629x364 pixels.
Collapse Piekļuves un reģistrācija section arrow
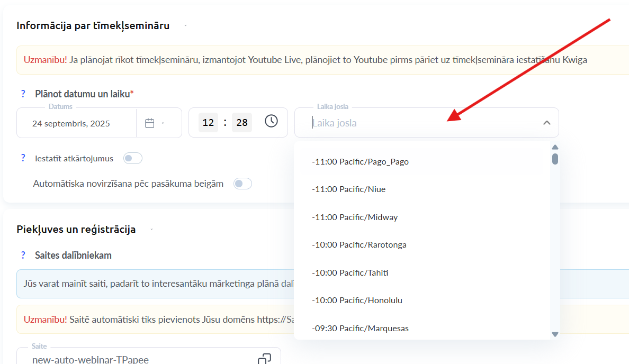click(151, 229)
